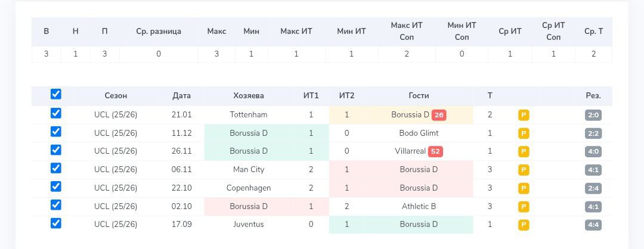Screen dimensions: 644x249
Task: Open the 2:2 result badge
Action: tap(593, 133)
